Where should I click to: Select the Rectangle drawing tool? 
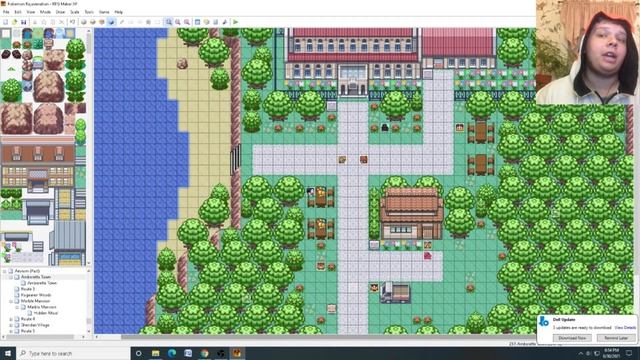coord(131,22)
